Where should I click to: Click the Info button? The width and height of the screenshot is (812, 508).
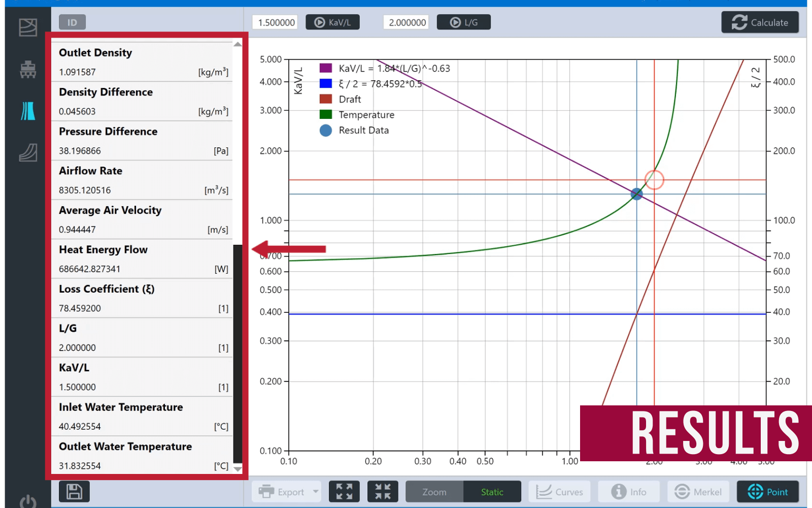click(x=629, y=492)
